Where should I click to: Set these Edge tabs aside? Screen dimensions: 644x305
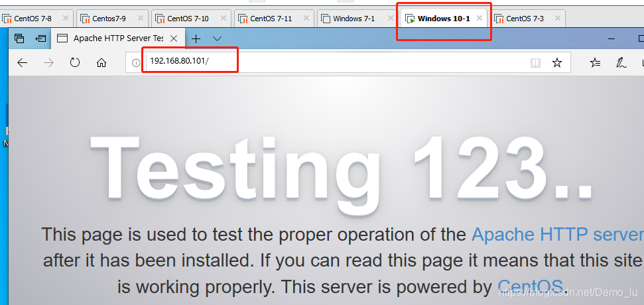point(40,38)
